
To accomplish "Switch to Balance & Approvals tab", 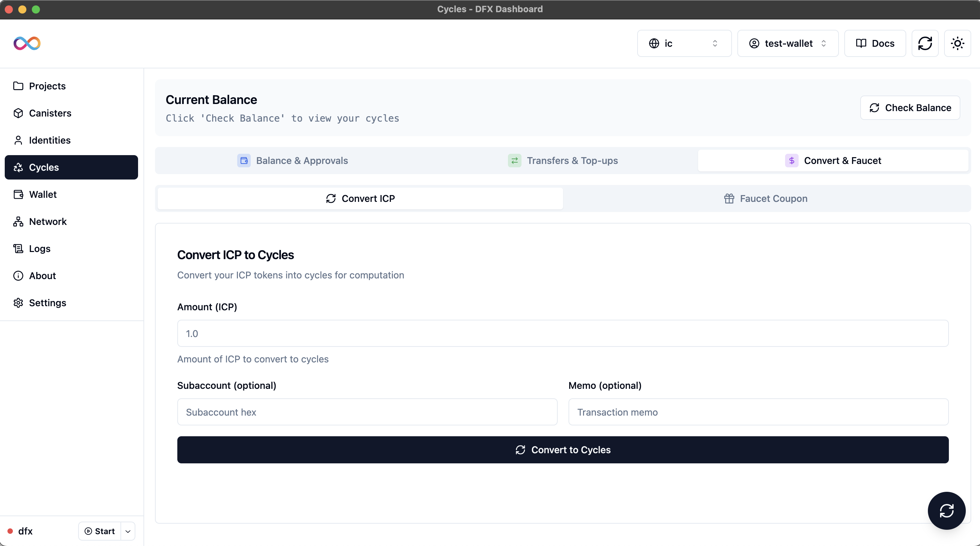I will [x=292, y=161].
